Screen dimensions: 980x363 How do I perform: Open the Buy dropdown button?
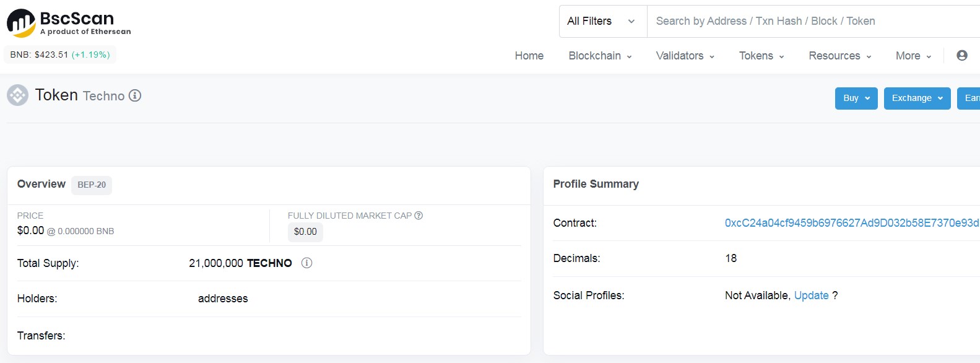tap(856, 98)
